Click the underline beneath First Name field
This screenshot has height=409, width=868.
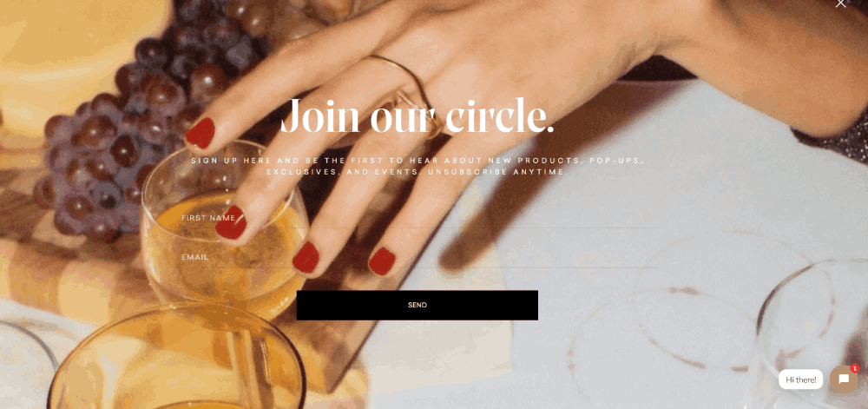pos(419,228)
